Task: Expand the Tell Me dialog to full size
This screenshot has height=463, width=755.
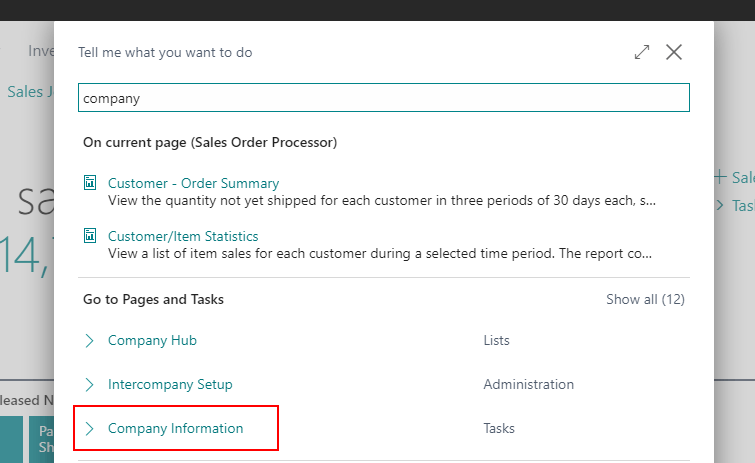Action: tap(642, 52)
